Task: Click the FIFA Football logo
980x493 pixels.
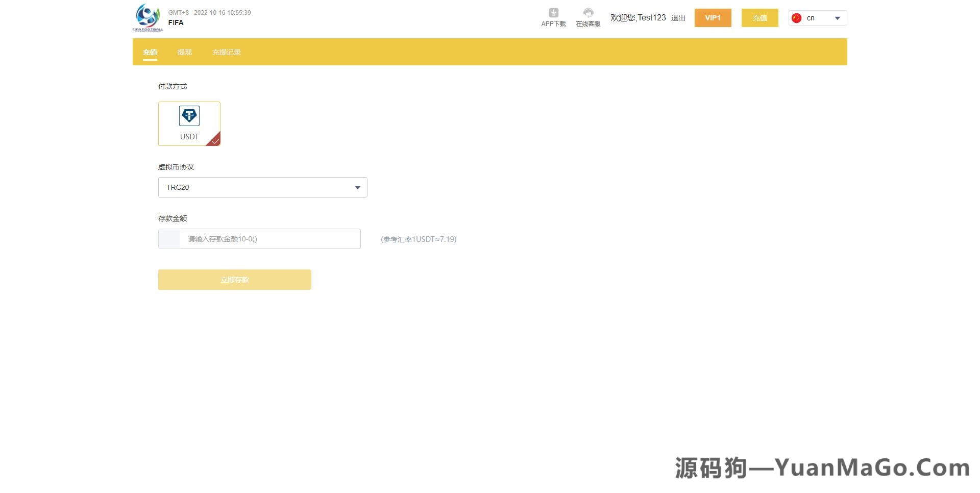Action: 147,17
